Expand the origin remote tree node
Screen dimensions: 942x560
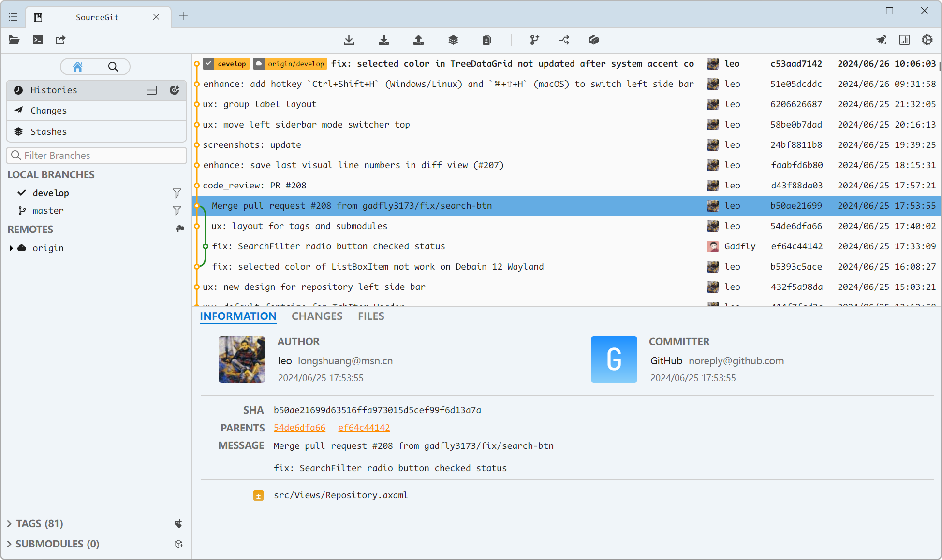click(x=11, y=248)
